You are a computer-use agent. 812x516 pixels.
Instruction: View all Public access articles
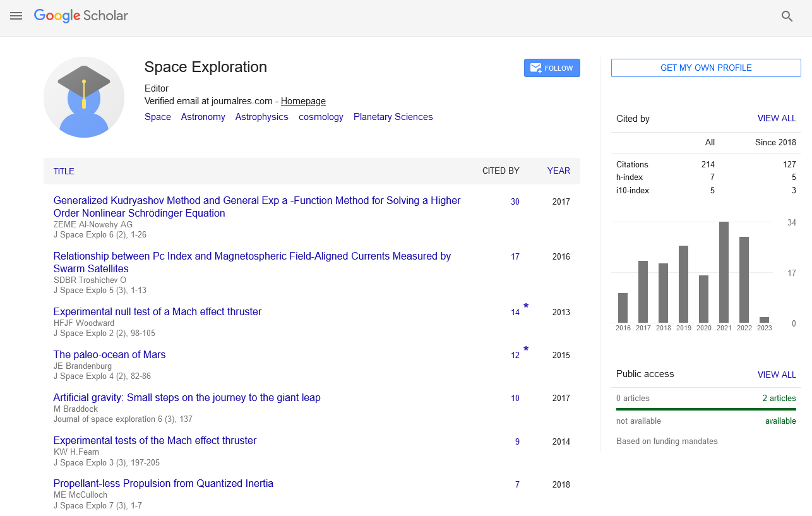click(x=777, y=375)
